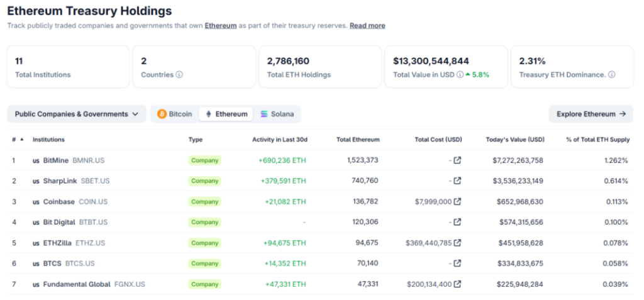Click the Ethereum diamond logo icon
This screenshot has height=300, width=644.
[208, 114]
